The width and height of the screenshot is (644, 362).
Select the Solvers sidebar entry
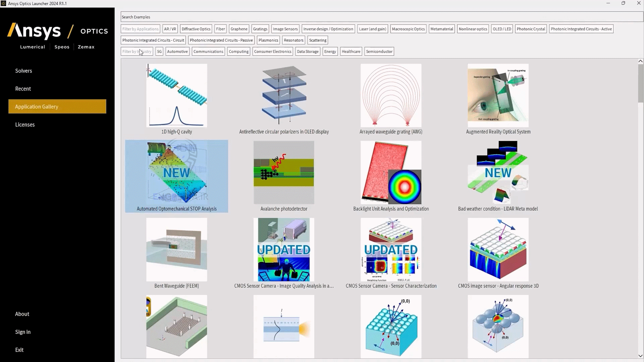click(23, 71)
